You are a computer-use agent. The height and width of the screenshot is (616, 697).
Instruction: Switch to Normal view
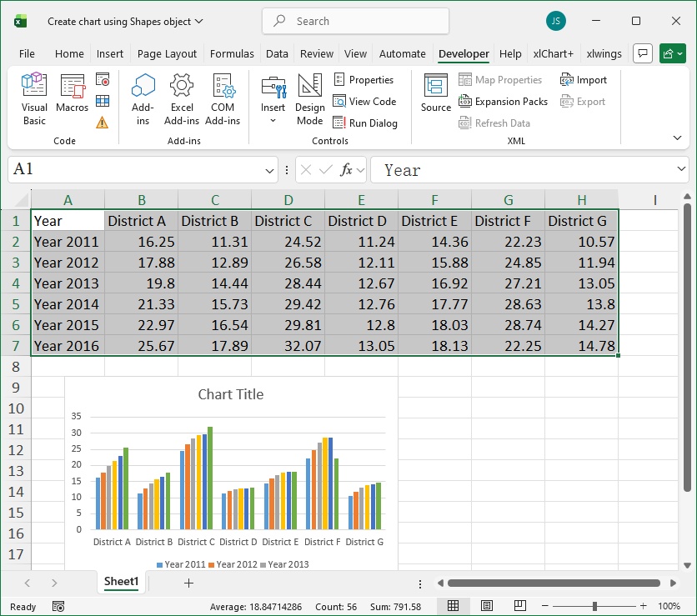point(453,606)
